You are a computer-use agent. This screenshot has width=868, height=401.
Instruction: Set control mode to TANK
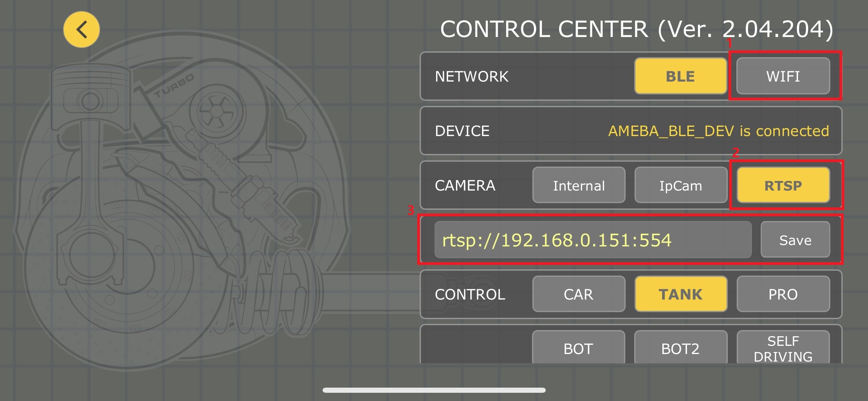pos(680,294)
